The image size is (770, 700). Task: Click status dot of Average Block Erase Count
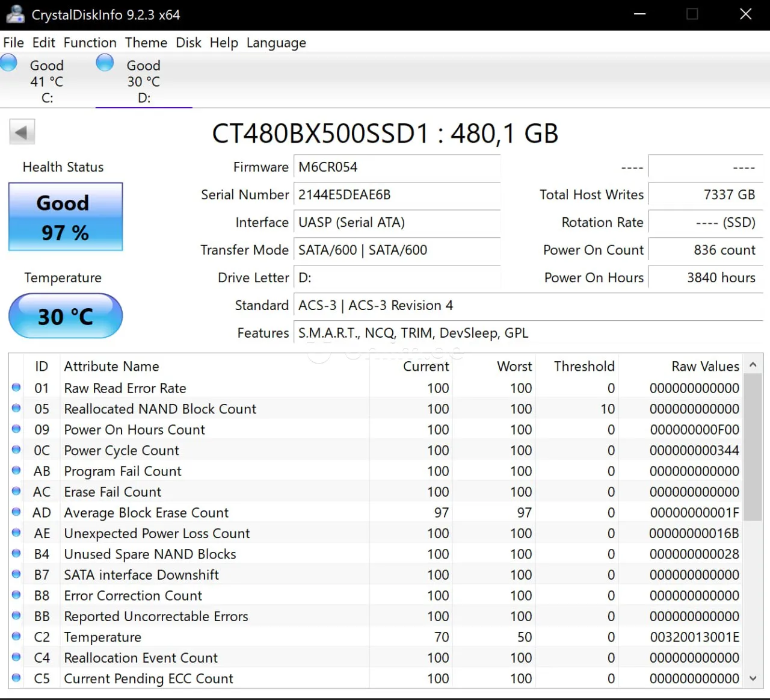point(16,512)
